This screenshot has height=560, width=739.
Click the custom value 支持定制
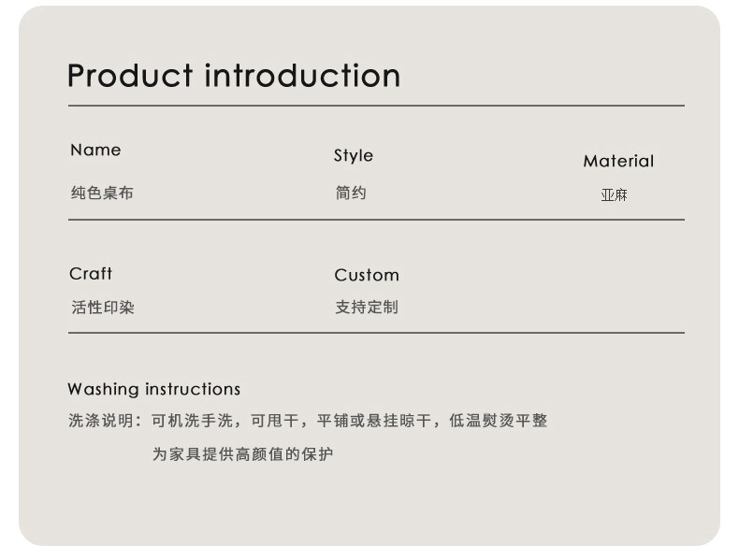(x=367, y=308)
